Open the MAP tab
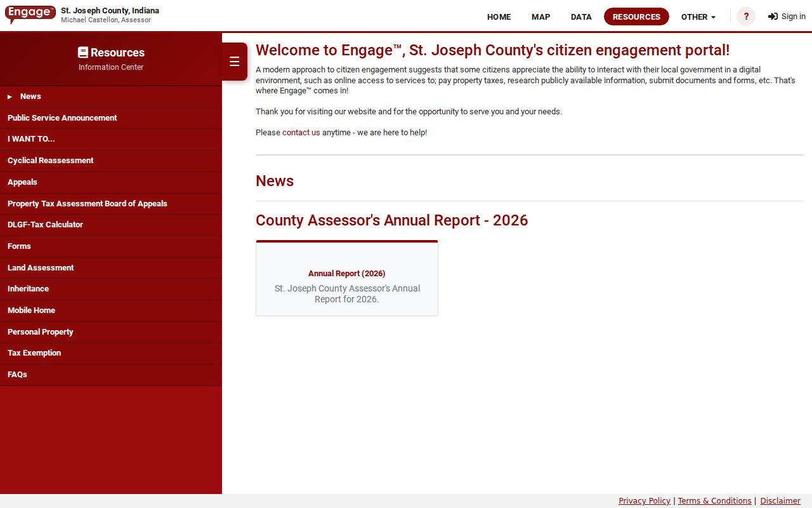812x508 pixels. [x=540, y=17]
